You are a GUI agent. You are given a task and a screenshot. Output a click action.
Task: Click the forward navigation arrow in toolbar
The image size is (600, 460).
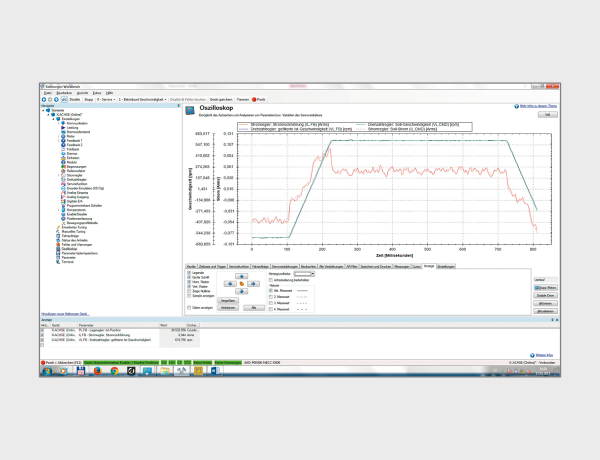coord(51,100)
